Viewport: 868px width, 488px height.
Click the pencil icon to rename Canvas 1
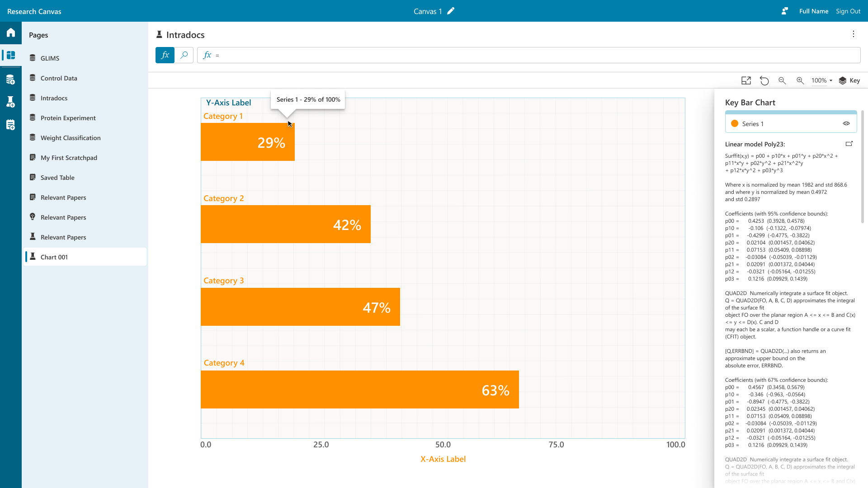[451, 11]
